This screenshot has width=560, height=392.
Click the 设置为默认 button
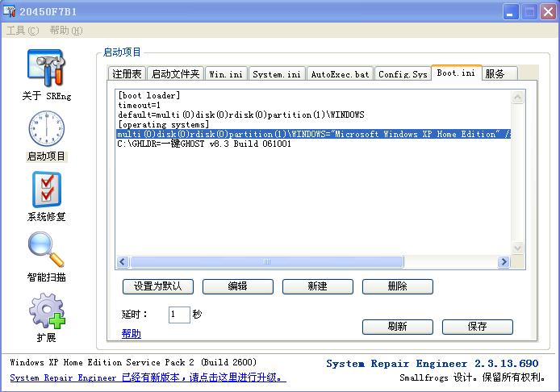click(158, 286)
